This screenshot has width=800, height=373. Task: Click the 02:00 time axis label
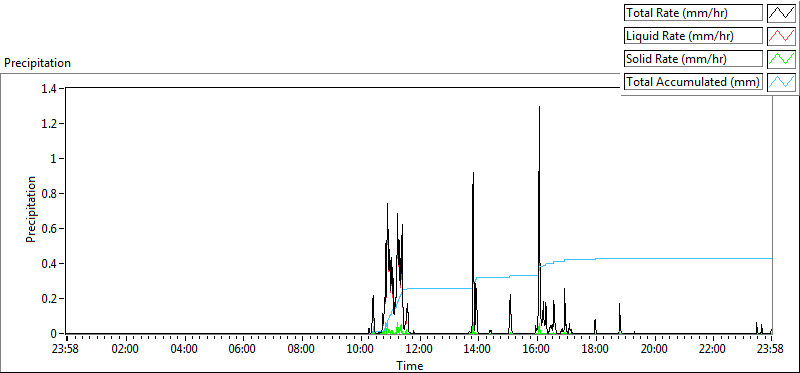tap(125, 349)
